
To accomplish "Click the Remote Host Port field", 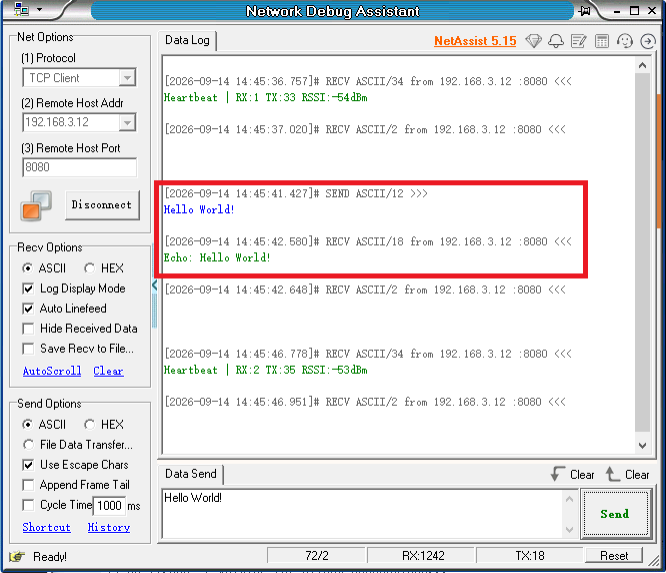I will coord(79,167).
